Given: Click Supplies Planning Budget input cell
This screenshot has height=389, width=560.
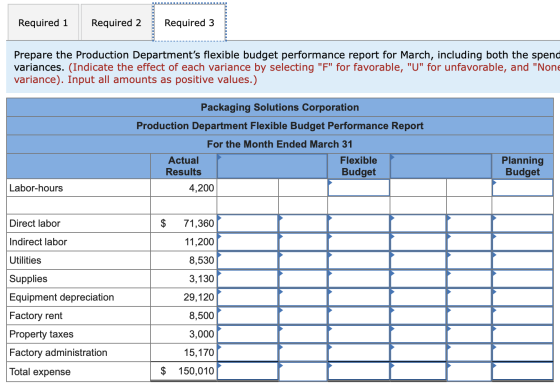Looking at the screenshot, I should [522, 279].
